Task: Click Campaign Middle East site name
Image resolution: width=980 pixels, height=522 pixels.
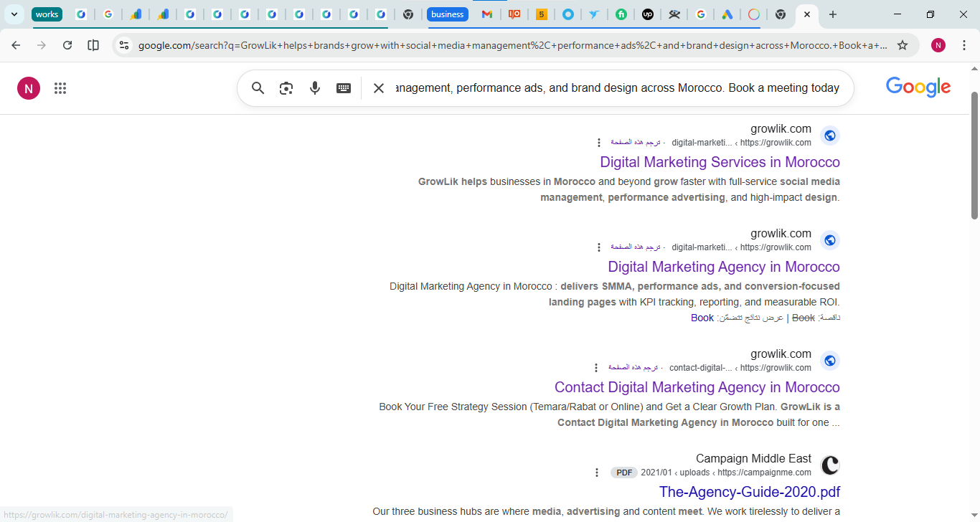Action: 753,459
